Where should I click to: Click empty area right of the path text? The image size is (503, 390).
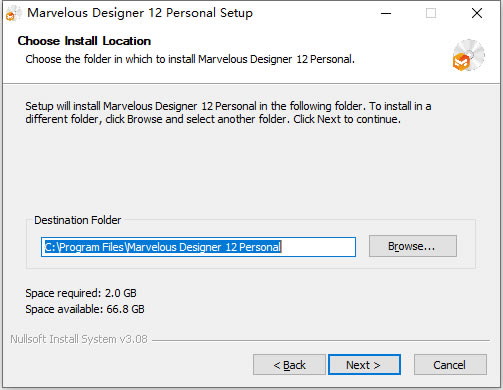[x=318, y=247]
